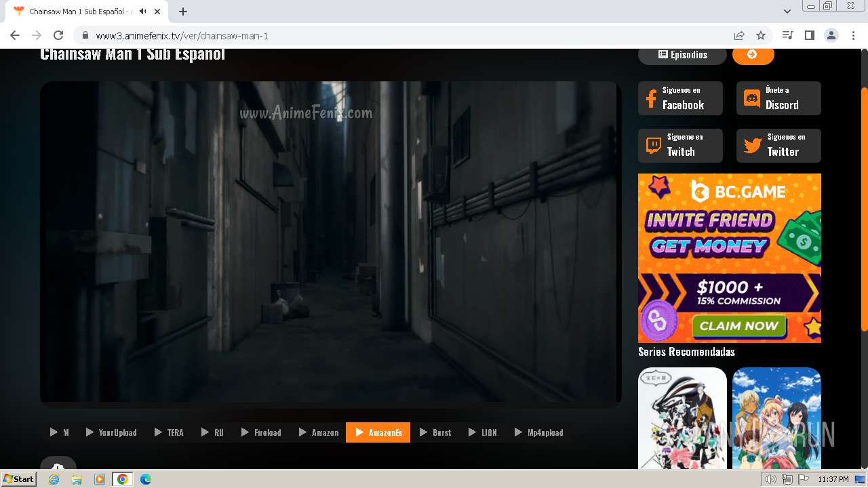Switch to the RU server
Image resolution: width=868 pixels, height=488 pixels.
[x=212, y=432]
